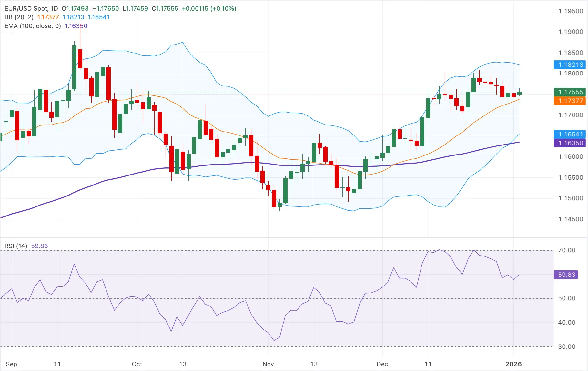Viewport: 588px width, 371px height.
Task: Click the Nov label on the time axis
Action: [x=268, y=364]
